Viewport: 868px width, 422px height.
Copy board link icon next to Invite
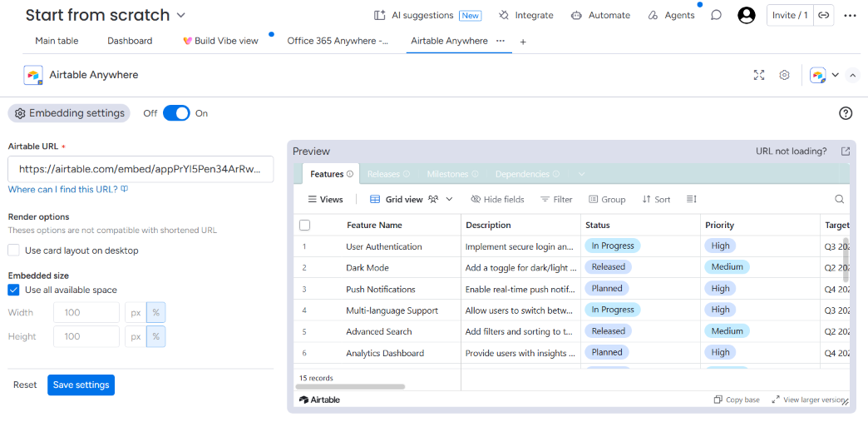[824, 16]
